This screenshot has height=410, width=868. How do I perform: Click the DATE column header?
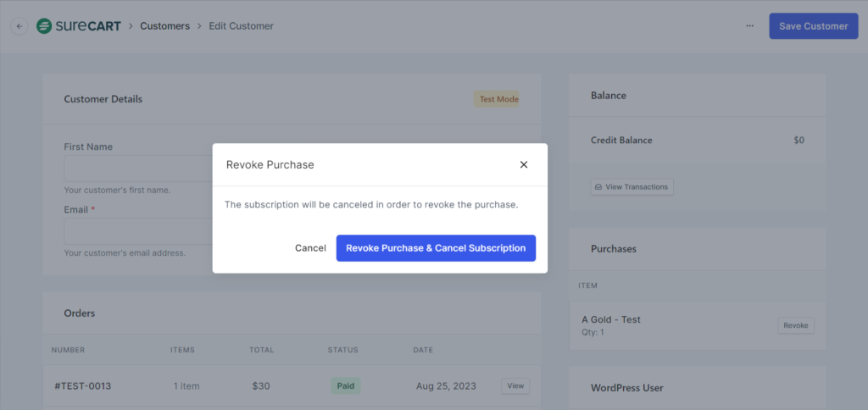click(423, 350)
